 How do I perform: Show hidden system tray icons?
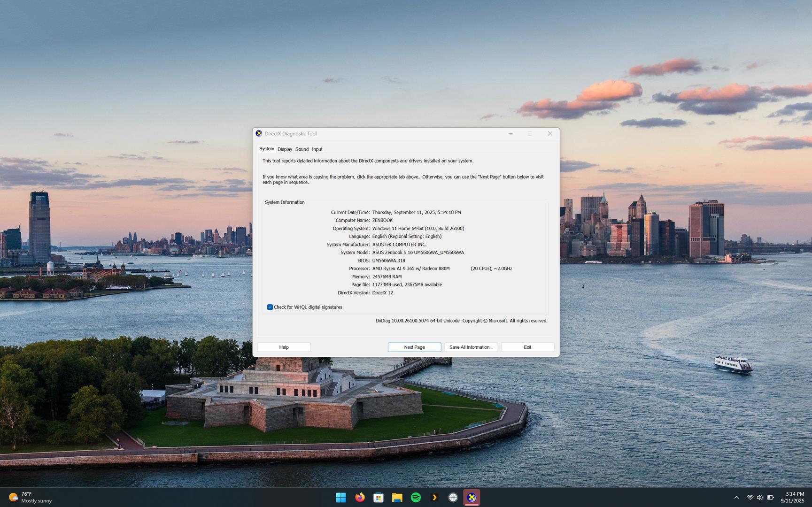736,498
